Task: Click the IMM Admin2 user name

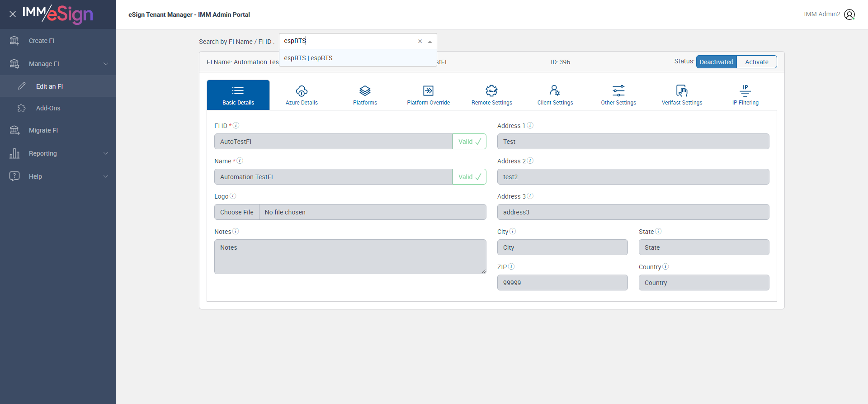Action: pos(822,14)
